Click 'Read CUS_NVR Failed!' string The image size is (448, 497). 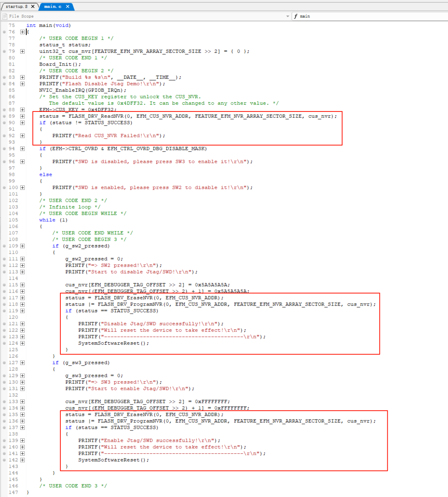pos(117,136)
